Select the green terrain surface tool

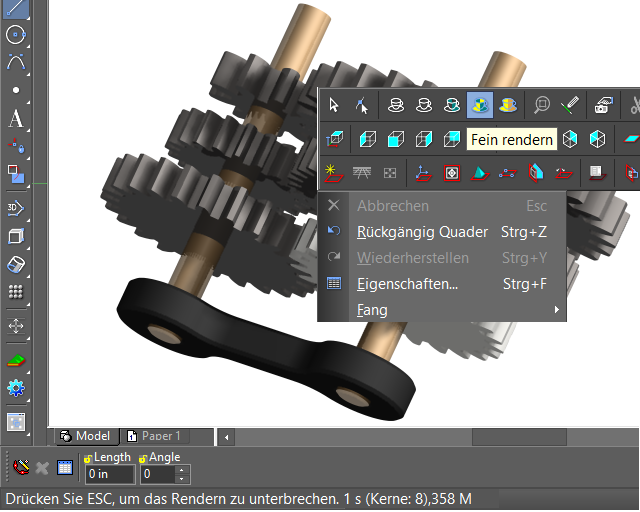tap(16, 361)
